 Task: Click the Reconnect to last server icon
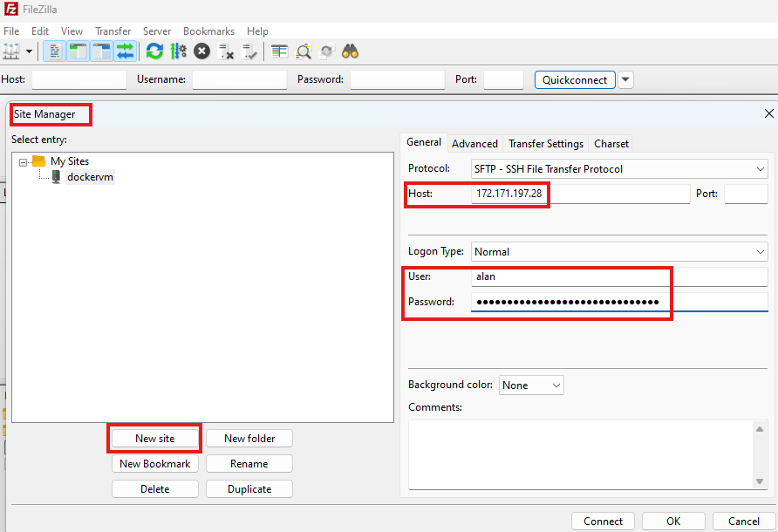coord(249,51)
